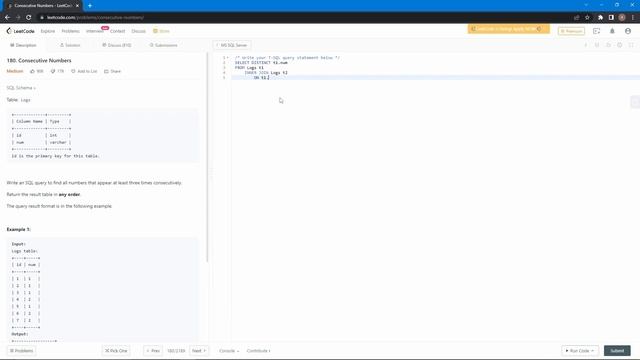The image size is (640, 360).
Task: Switch to the Description tab
Action: (23, 45)
